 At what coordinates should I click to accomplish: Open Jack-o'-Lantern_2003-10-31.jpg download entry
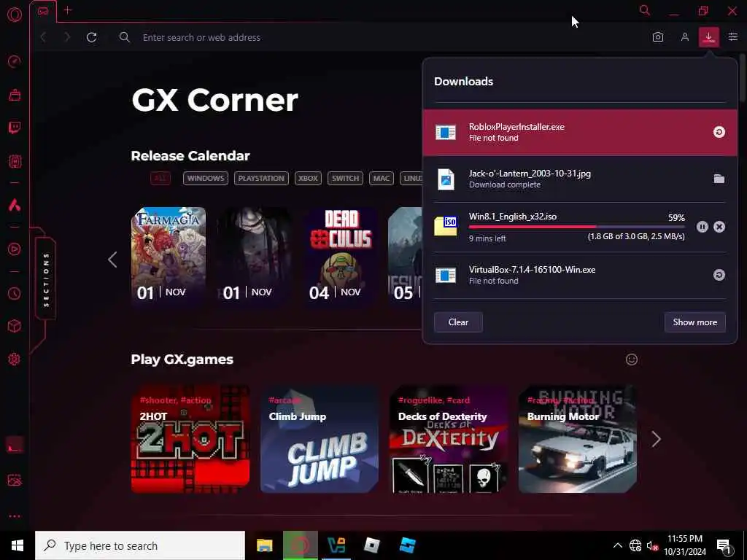coord(580,179)
